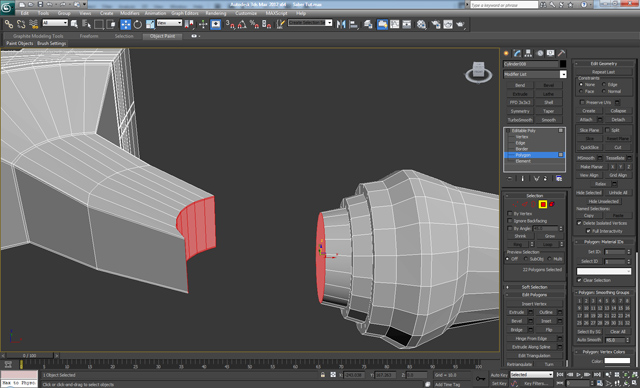Open material ID name dropdown
The height and width of the screenshot is (388, 640).
pyautogui.click(x=603, y=271)
